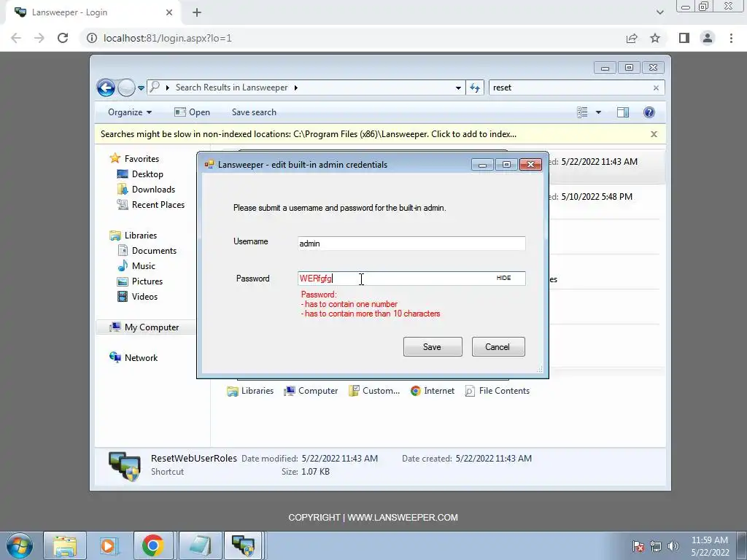
Task: Open Windows Media Player from taskbar
Action: pos(109,545)
